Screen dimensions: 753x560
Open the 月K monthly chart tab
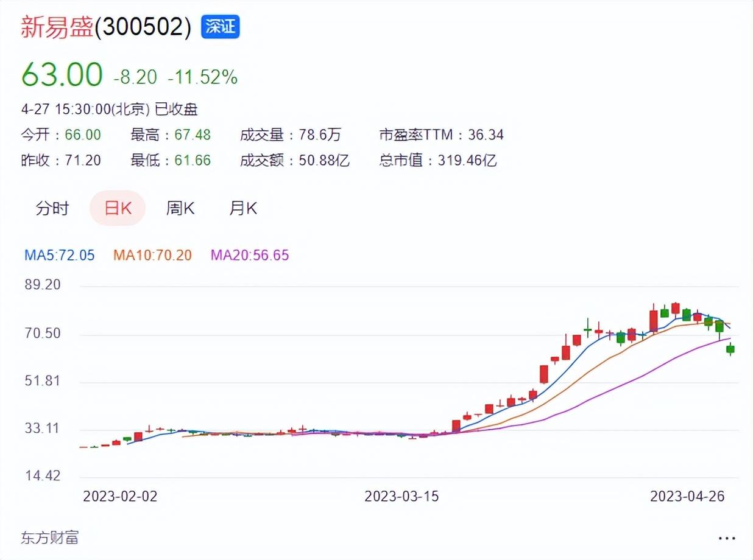pyautogui.click(x=243, y=208)
